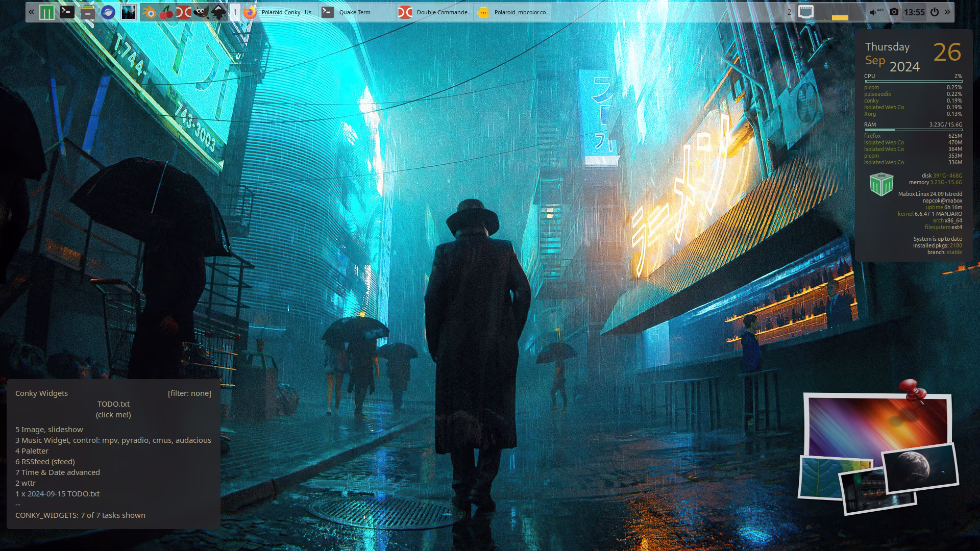This screenshot has width=980, height=551.
Task: Open Blender from the quick launcher
Action: tap(149, 12)
